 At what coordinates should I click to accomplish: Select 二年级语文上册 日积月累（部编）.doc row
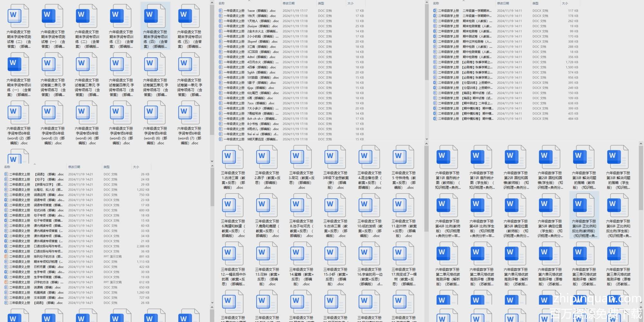[x=77, y=267]
